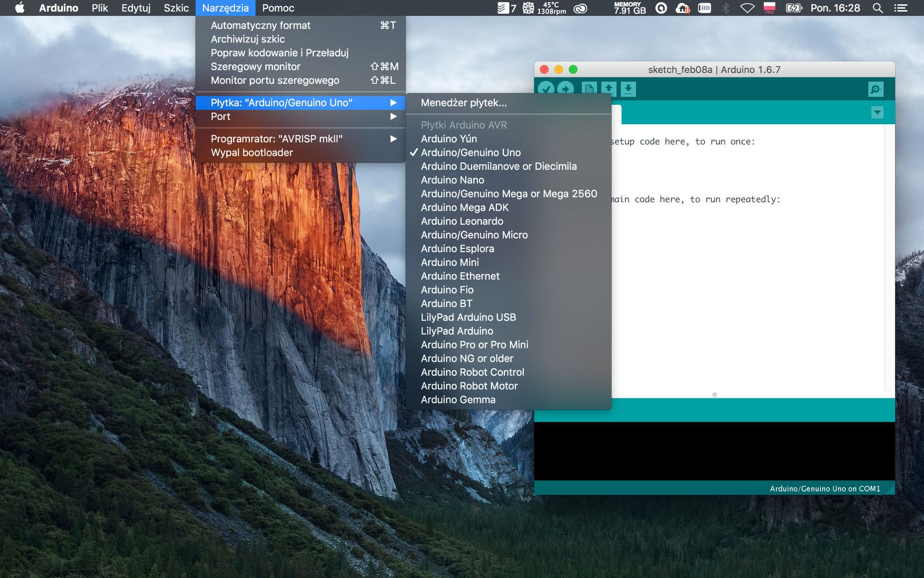Viewport: 924px width, 578px height.
Task: Open Monitor portu szeregowego
Action: 300,81
